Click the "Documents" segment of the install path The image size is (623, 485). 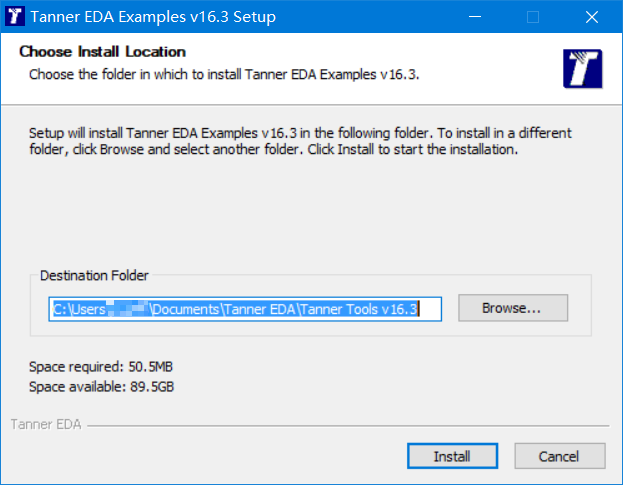click(x=186, y=309)
